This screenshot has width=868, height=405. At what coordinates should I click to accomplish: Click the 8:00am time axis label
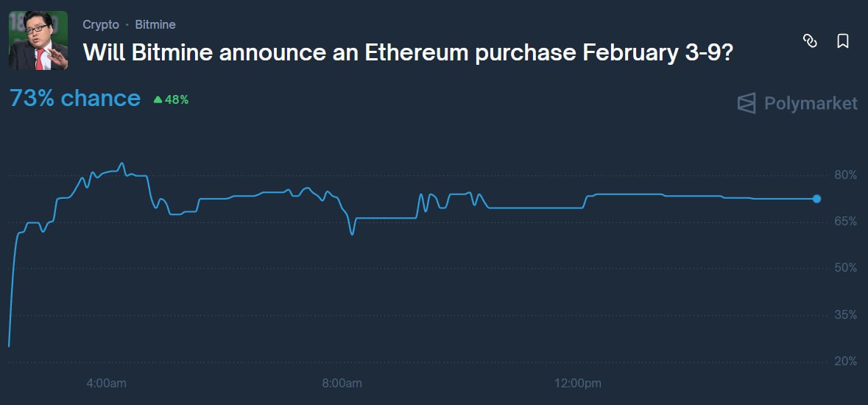tap(342, 384)
